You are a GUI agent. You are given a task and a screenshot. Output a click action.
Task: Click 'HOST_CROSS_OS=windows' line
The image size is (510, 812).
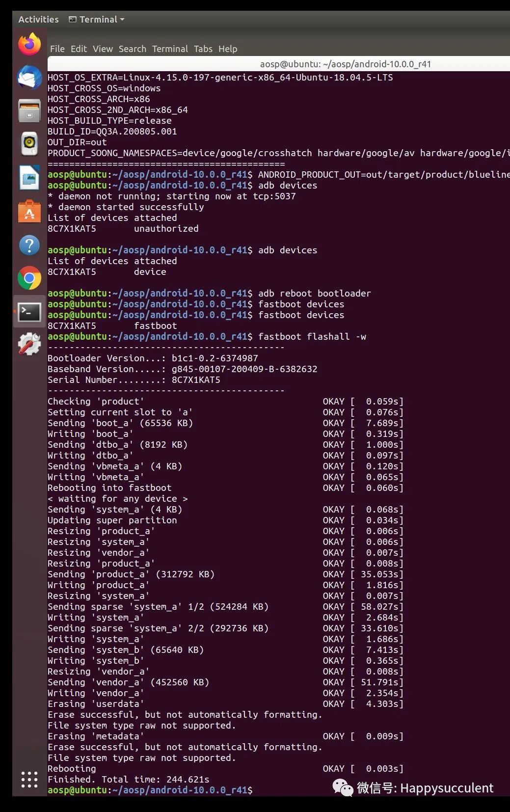tap(104, 88)
